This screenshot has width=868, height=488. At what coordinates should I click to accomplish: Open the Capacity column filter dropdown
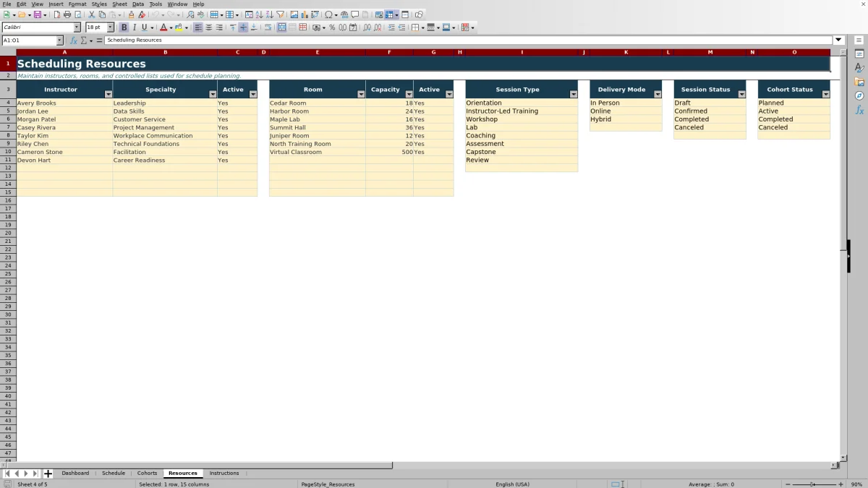click(409, 94)
